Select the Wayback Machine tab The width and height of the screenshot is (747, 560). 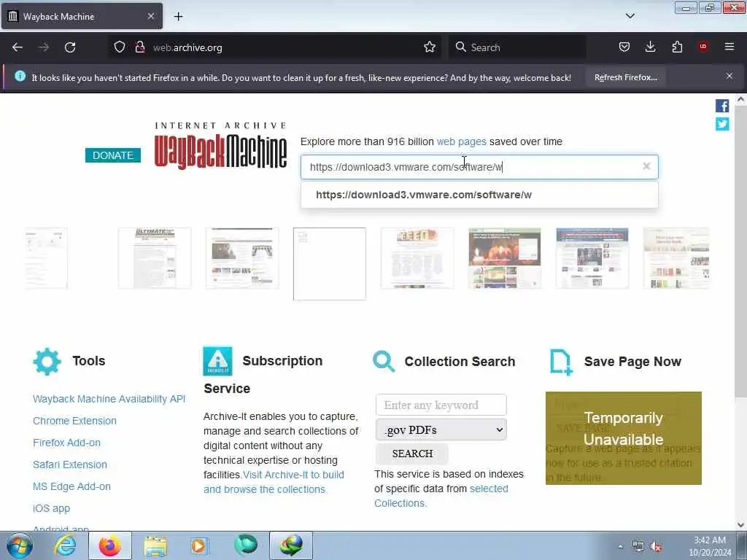click(x=82, y=16)
